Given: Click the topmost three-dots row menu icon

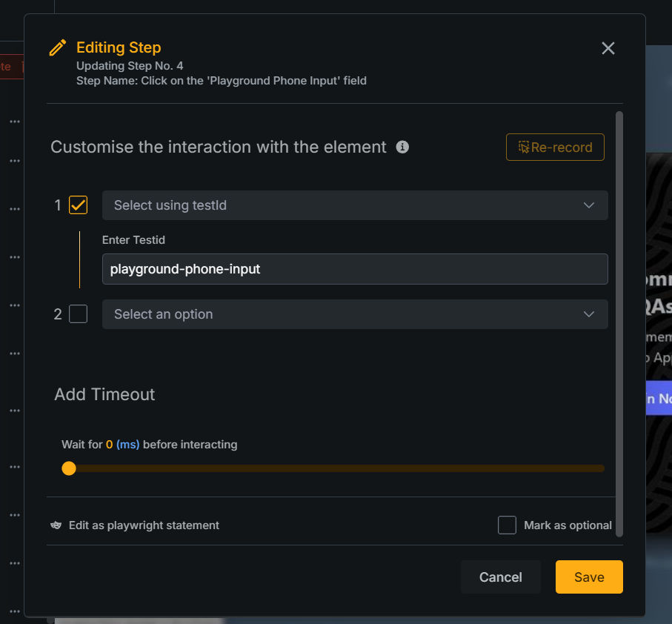Looking at the screenshot, I should 14,122.
